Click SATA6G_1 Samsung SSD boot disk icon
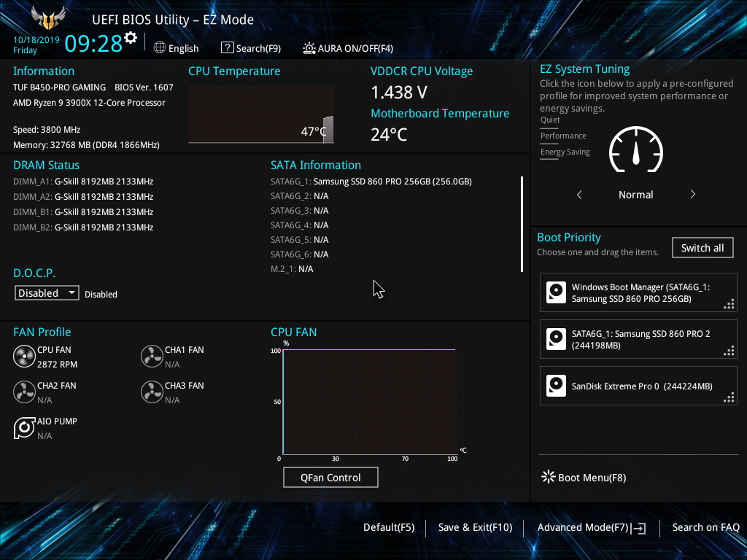Viewport: 747px width, 560px height. tap(556, 339)
